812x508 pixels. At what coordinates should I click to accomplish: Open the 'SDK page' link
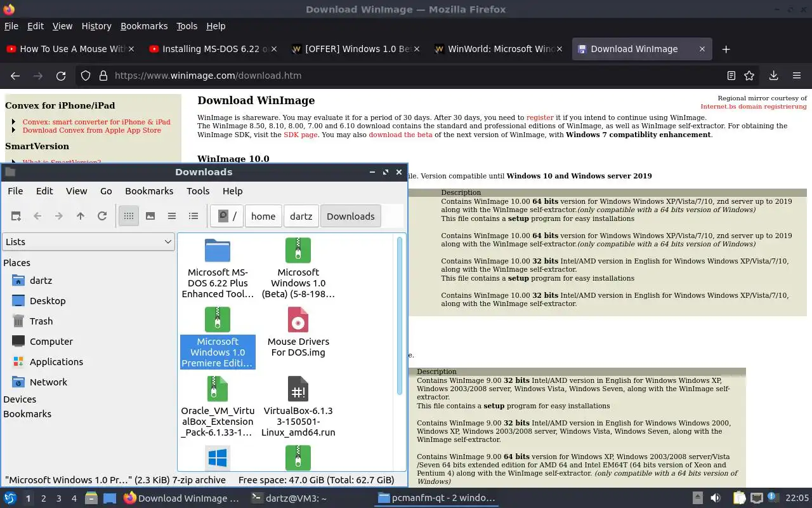[x=301, y=135]
